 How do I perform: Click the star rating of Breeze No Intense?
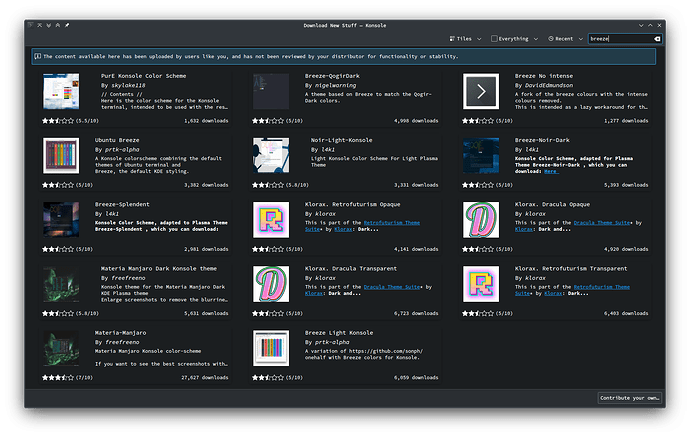(x=477, y=121)
